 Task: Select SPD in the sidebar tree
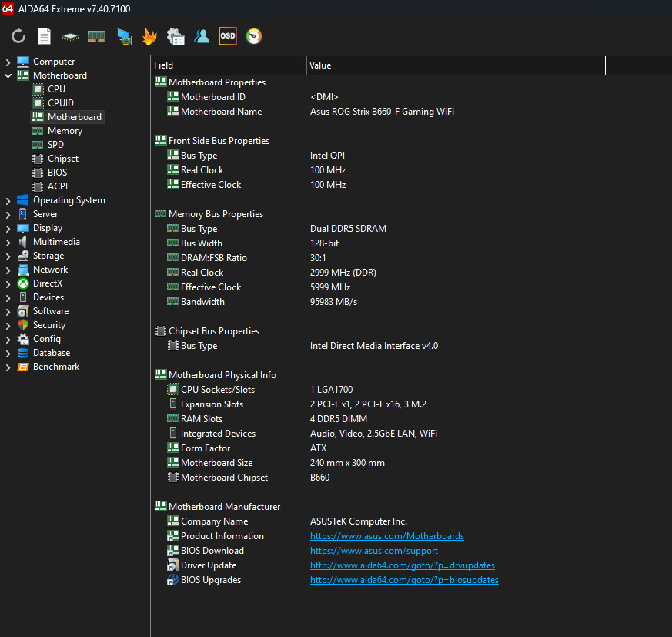[x=55, y=145]
